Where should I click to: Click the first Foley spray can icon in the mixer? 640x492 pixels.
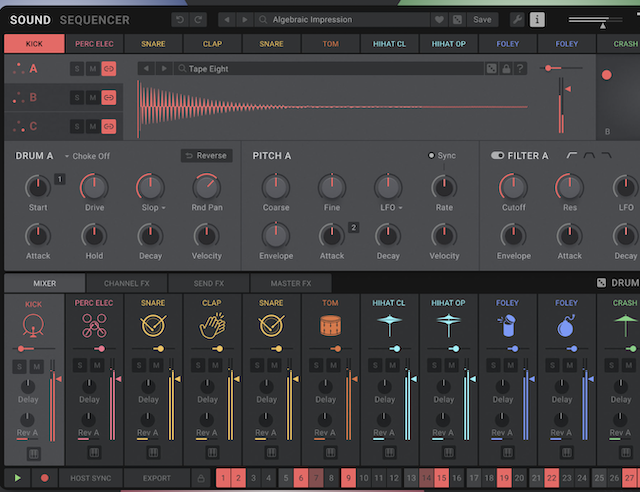point(507,325)
